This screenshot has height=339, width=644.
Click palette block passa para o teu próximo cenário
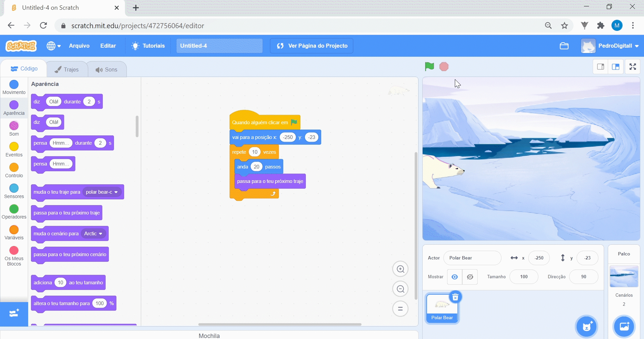click(x=70, y=254)
